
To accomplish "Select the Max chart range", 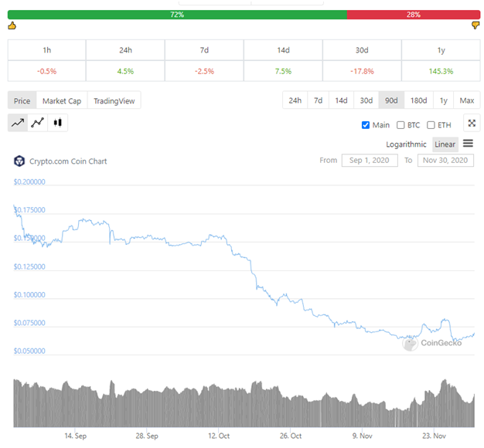I will tap(467, 100).
